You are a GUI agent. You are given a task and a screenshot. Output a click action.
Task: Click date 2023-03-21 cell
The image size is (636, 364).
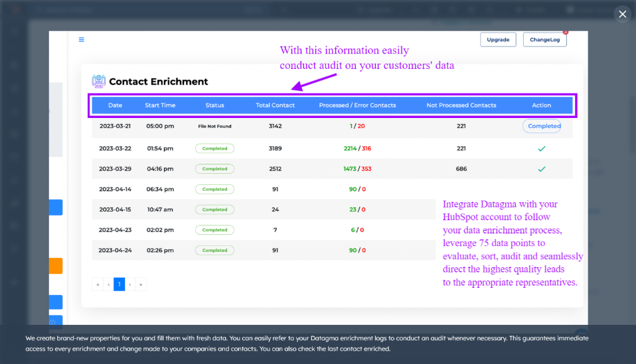[116, 126]
